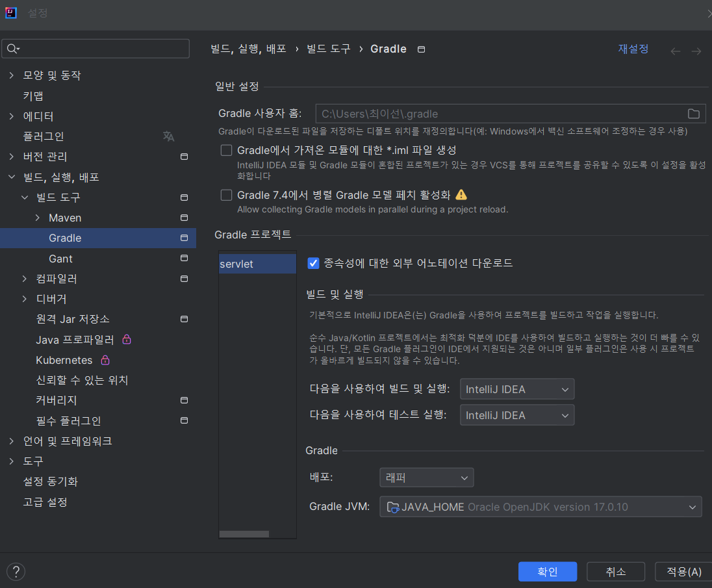Click project-level icon beside 버전 관리

coord(184,157)
